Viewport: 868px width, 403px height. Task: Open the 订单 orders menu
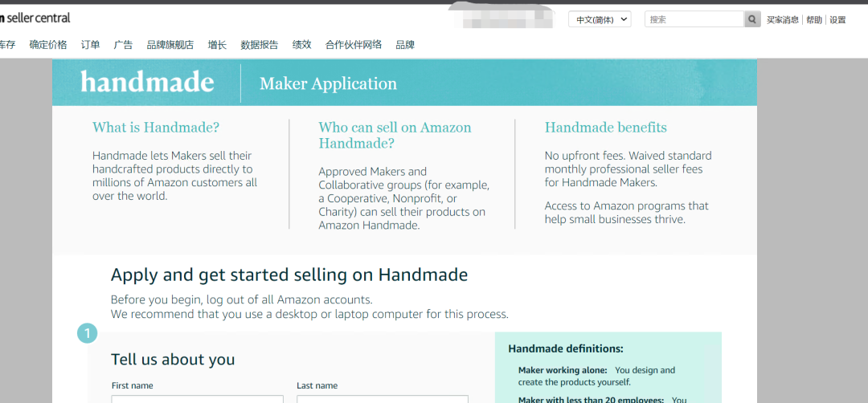[91, 45]
